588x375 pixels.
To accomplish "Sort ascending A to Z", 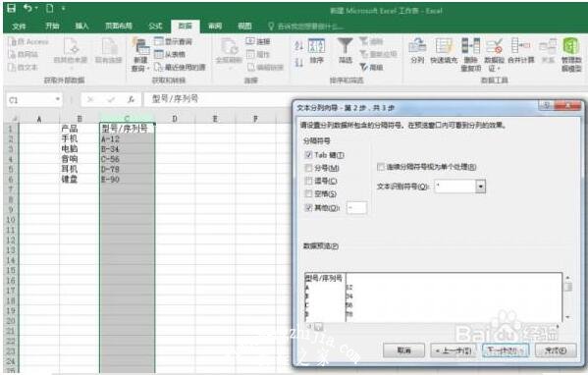I will click(x=298, y=46).
